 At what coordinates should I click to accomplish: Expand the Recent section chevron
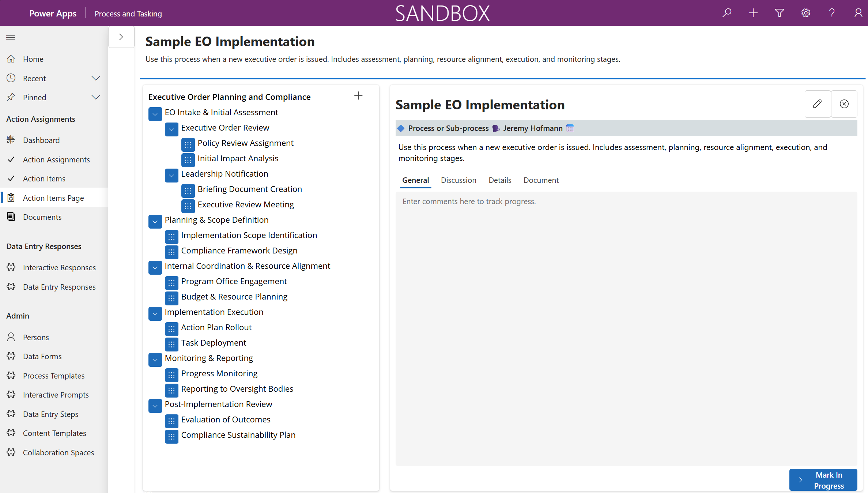click(x=96, y=78)
